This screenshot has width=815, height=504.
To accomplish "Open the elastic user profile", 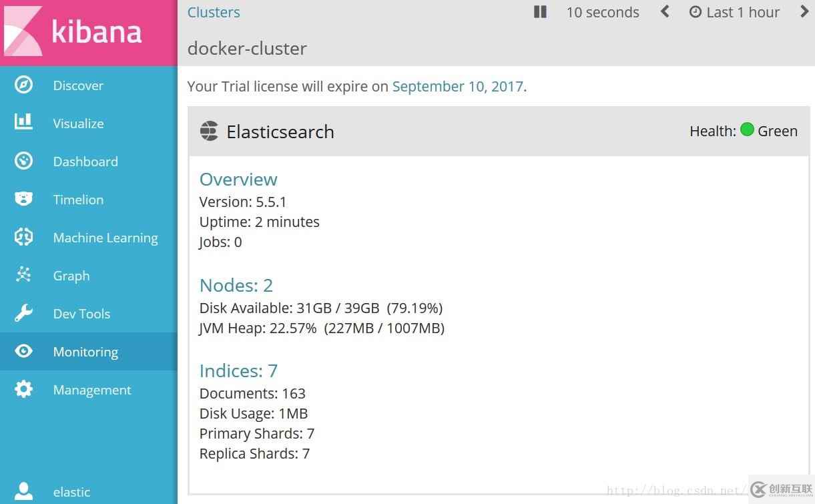I will point(71,492).
